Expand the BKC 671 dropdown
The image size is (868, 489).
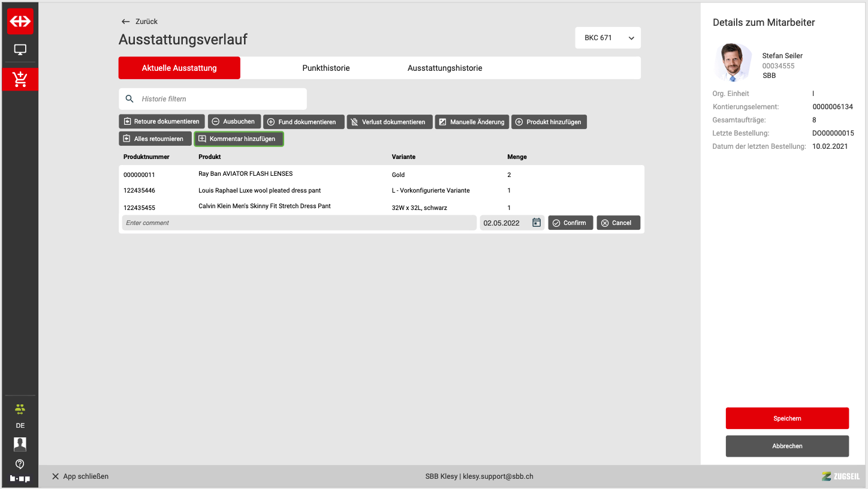(x=608, y=38)
